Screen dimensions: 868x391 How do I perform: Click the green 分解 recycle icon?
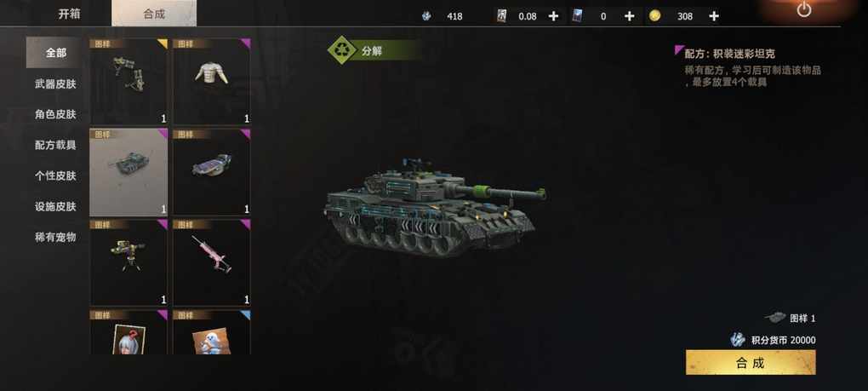342,50
